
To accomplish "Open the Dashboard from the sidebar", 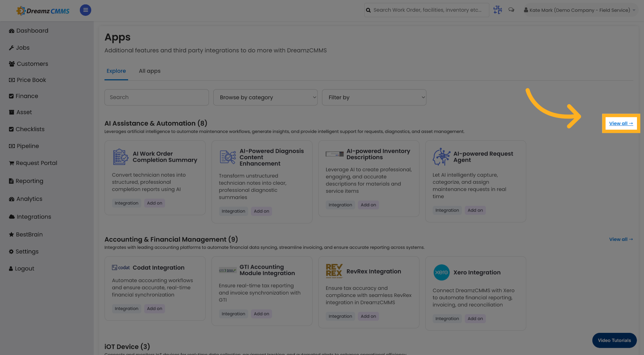I will [32, 31].
